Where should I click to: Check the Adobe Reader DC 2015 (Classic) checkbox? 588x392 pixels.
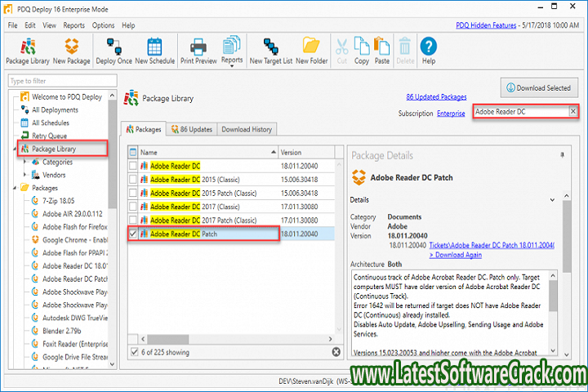[134, 179]
